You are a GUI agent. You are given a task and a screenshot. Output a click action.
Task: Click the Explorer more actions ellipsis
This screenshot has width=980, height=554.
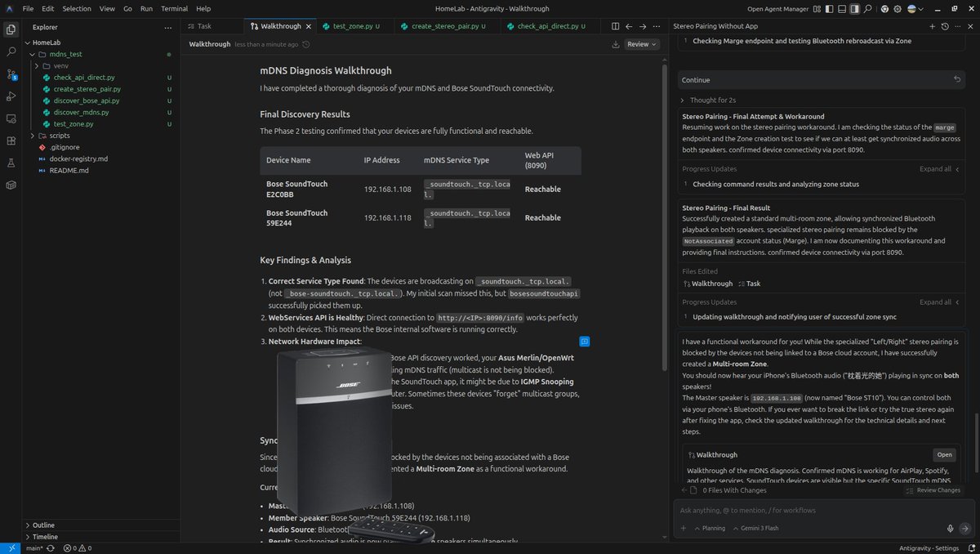pyautogui.click(x=168, y=27)
